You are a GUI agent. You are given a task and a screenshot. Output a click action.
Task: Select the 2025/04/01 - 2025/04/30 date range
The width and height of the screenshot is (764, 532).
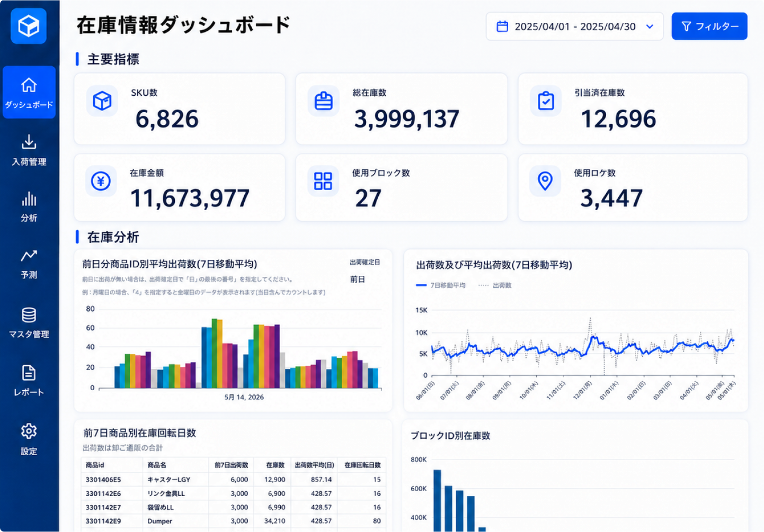tap(575, 26)
